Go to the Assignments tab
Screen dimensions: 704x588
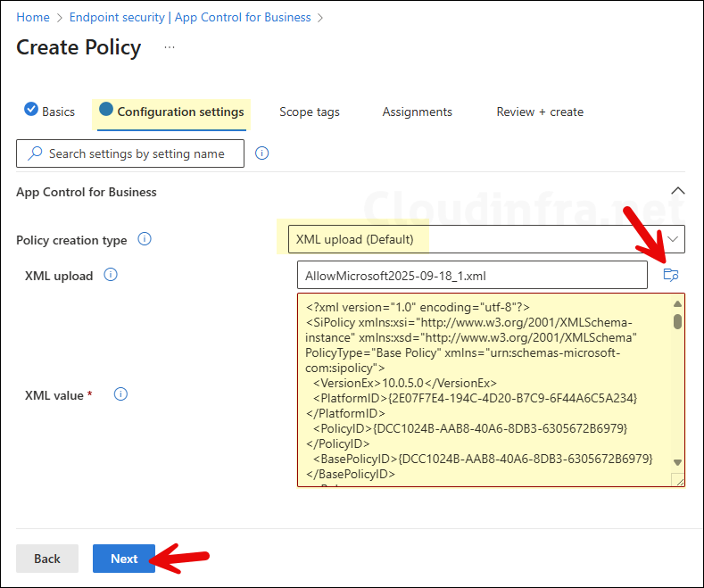point(417,112)
